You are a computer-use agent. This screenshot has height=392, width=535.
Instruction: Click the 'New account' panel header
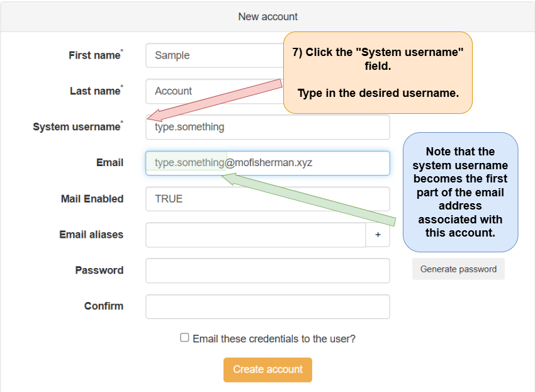pos(267,16)
